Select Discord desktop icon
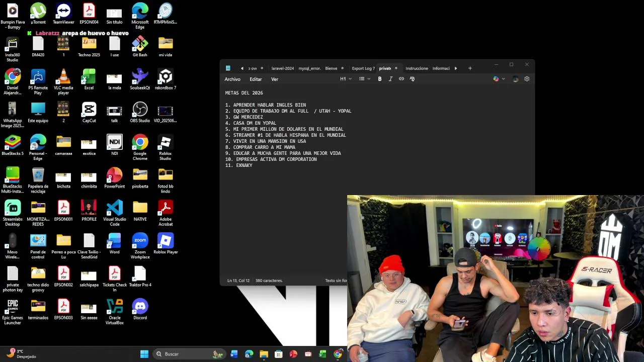Screen dimensions: 644x362 (x=140, y=310)
